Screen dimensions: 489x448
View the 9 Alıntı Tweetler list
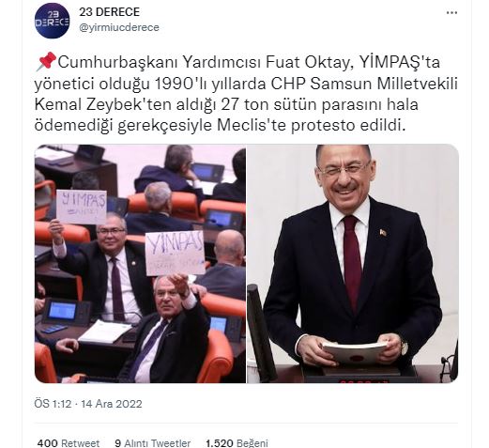click(x=153, y=443)
